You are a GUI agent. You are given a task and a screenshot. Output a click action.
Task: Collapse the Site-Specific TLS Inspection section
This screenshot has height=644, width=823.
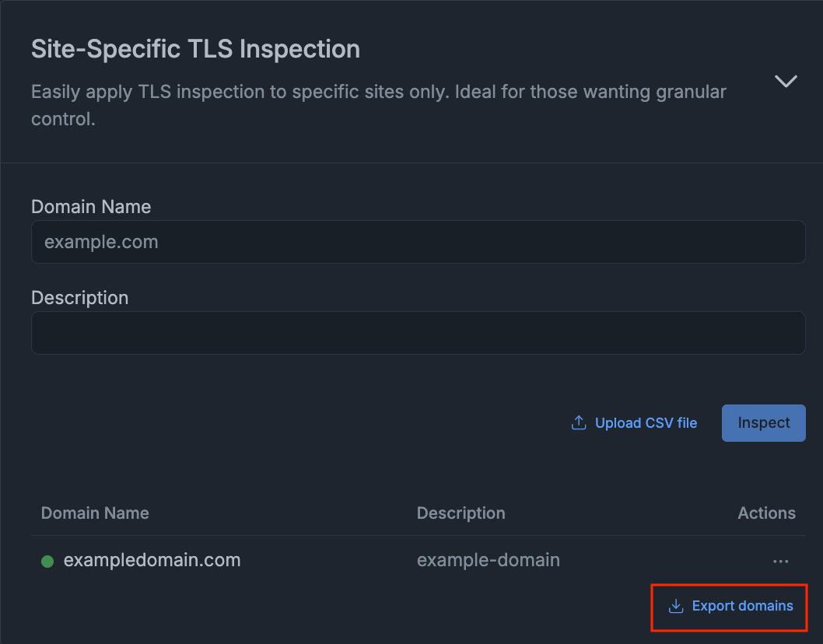coord(786,81)
